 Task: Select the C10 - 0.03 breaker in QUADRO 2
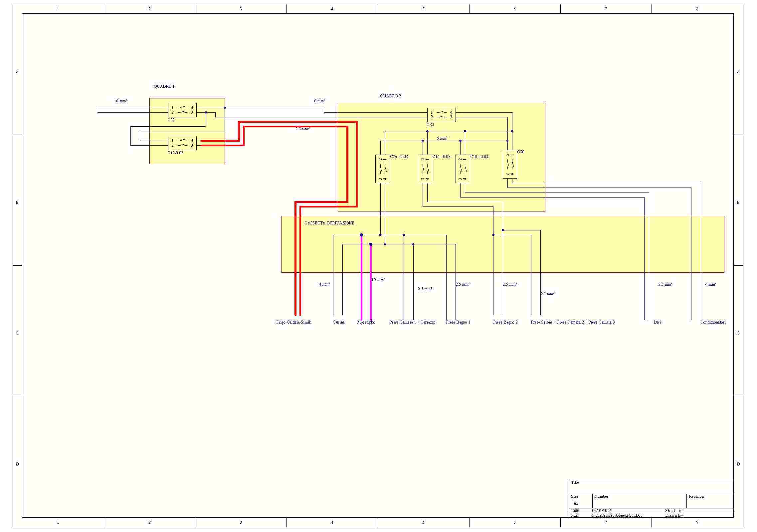coord(463,169)
